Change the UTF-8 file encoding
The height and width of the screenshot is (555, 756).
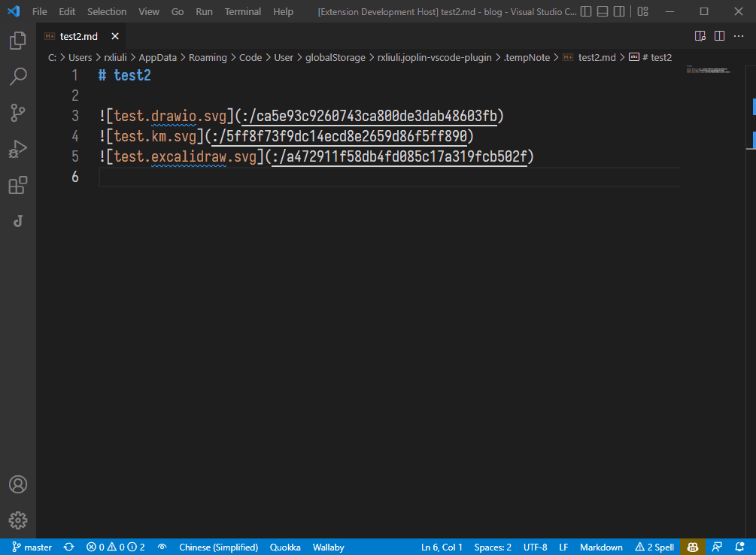pyautogui.click(x=535, y=547)
